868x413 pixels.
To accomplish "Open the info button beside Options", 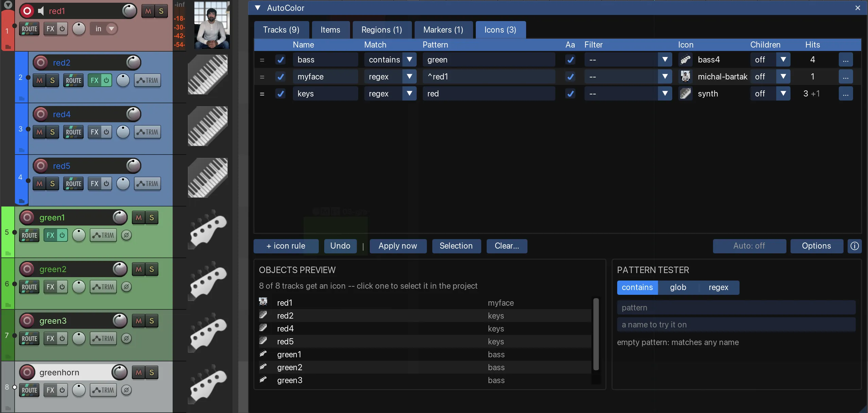I will click(854, 246).
